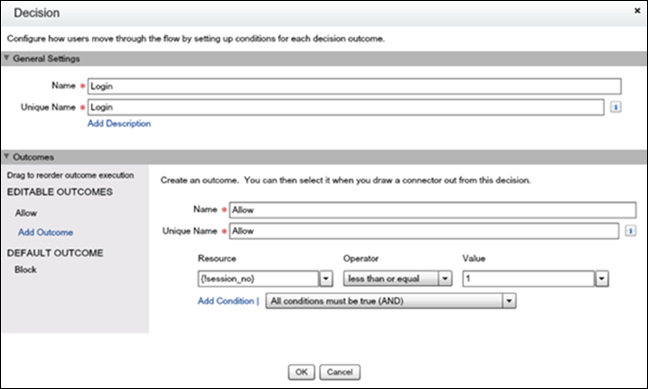Image resolution: width=648 pixels, height=389 pixels.
Task: Open the Resource dropdown arrow
Action: coord(326,279)
